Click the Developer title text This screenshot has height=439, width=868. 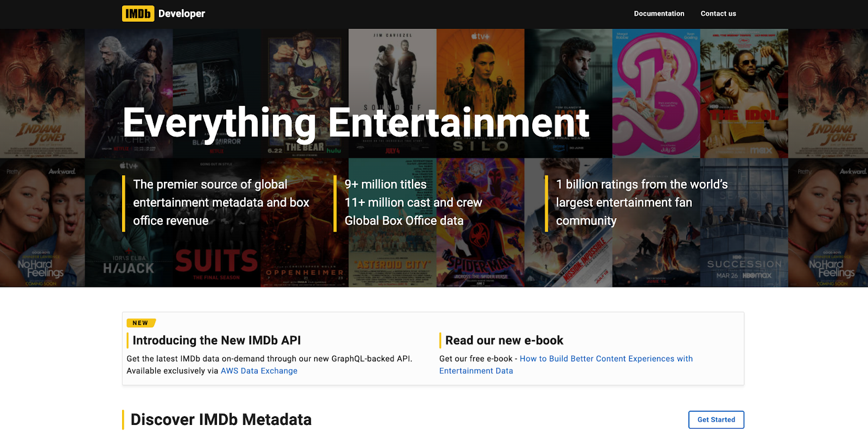coord(182,14)
